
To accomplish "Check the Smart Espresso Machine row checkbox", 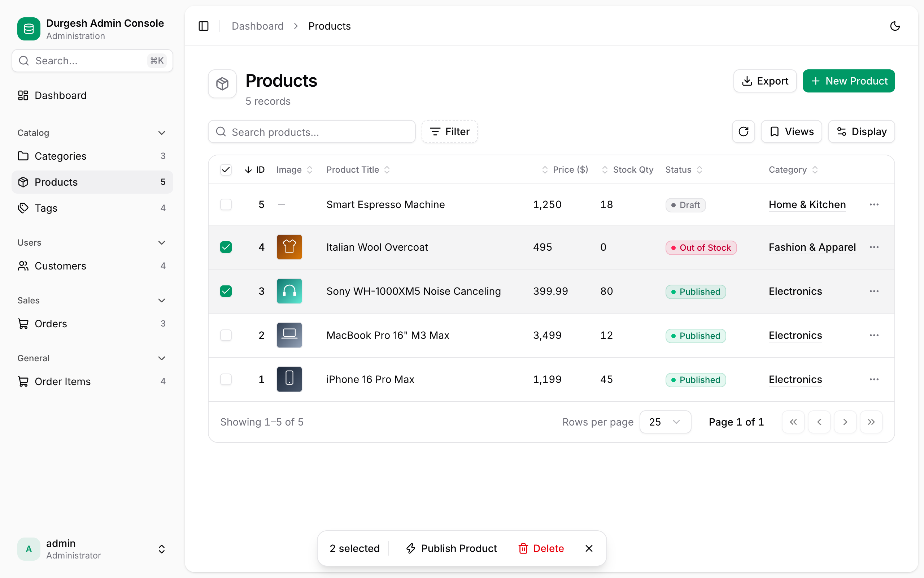I will point(226,204).
